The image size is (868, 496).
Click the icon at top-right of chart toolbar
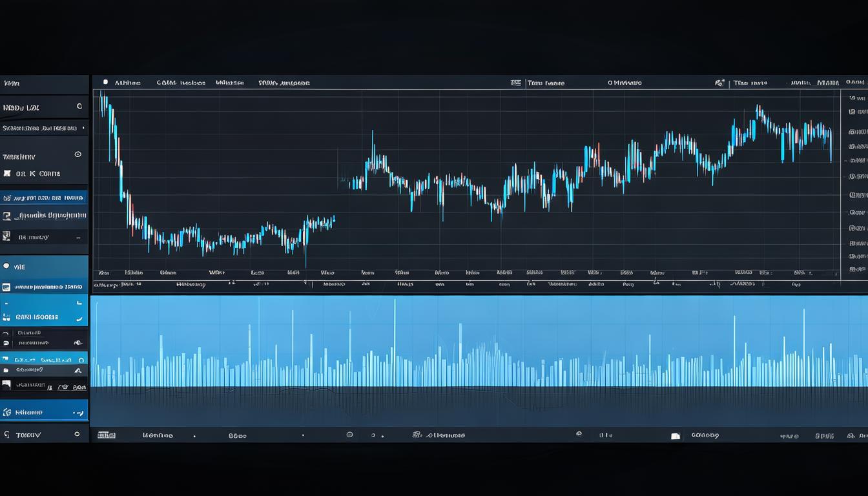[x=719, y=83]
